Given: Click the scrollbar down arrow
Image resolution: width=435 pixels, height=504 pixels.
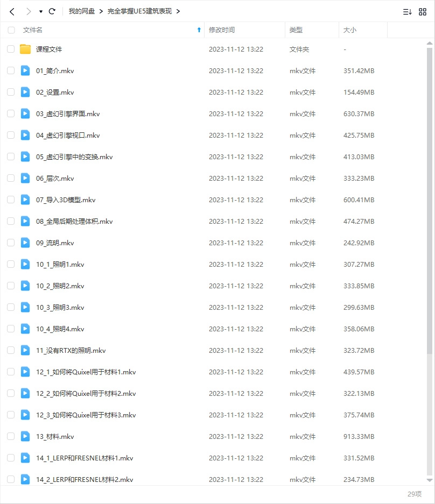Looking at the screenshot, I should (x=429, y=480).
